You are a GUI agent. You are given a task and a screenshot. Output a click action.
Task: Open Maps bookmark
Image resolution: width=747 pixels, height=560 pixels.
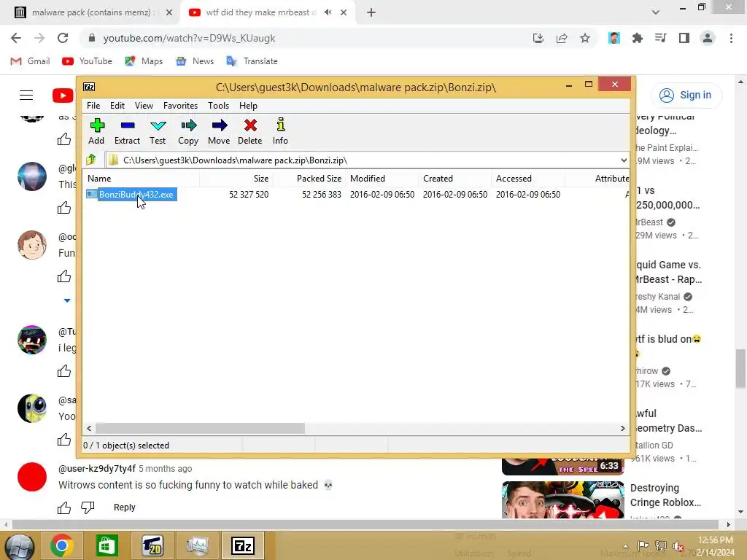144,61
